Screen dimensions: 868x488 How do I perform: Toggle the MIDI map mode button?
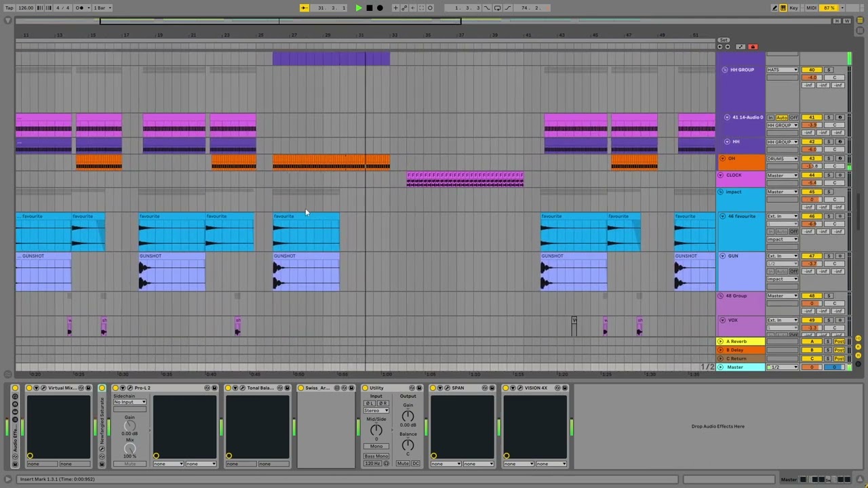811,7
